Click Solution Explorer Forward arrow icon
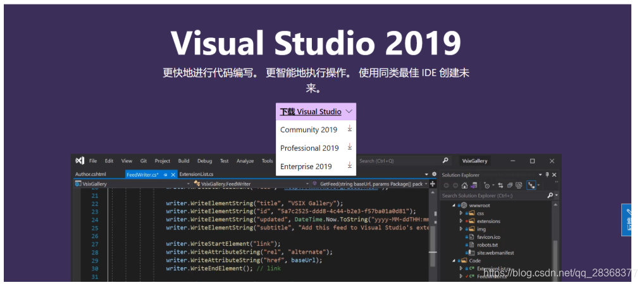This screenshot has height=285, width=644. 455,185
